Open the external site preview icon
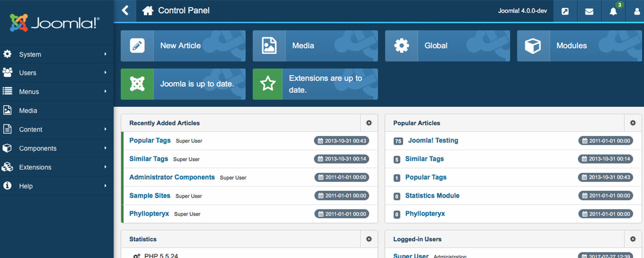644x258 pixels. [x=565, y=12]
